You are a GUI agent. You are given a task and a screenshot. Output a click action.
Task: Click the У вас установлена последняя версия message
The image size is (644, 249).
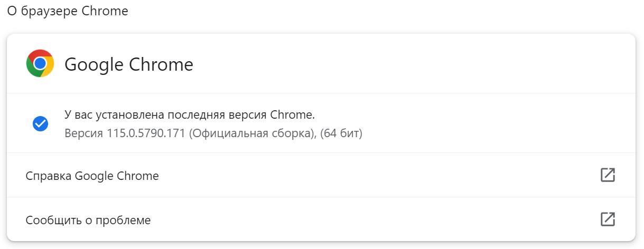190,114
